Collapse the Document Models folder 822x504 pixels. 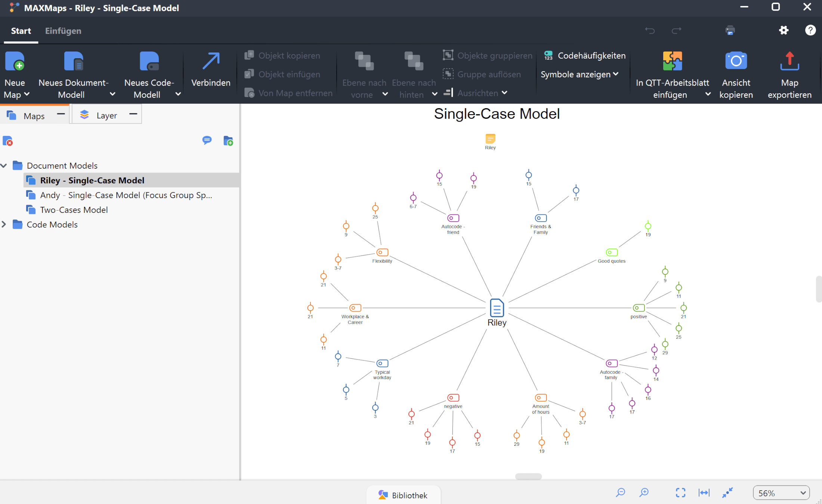click(4, 165)
